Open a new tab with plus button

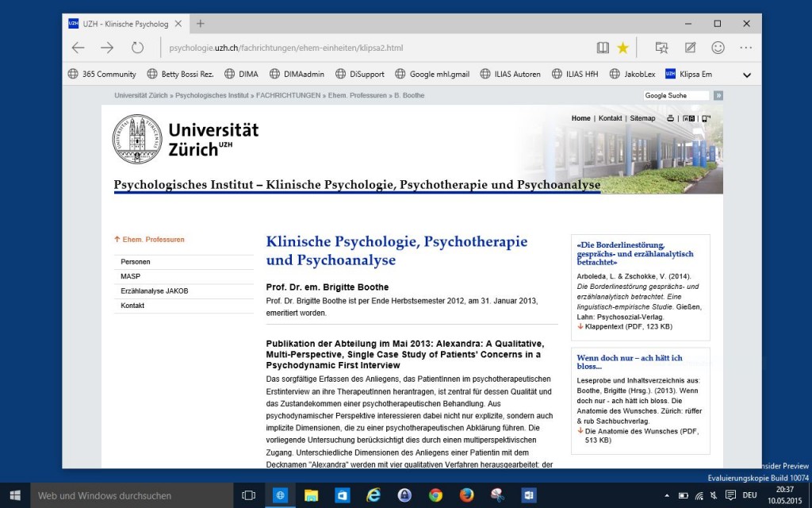pyautogui.click(x=201, y=24)
